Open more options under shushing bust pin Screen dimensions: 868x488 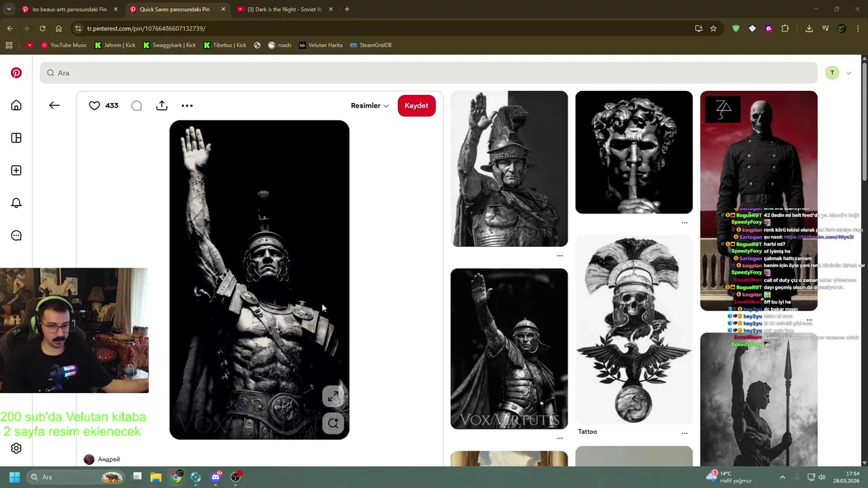point(684,222)
